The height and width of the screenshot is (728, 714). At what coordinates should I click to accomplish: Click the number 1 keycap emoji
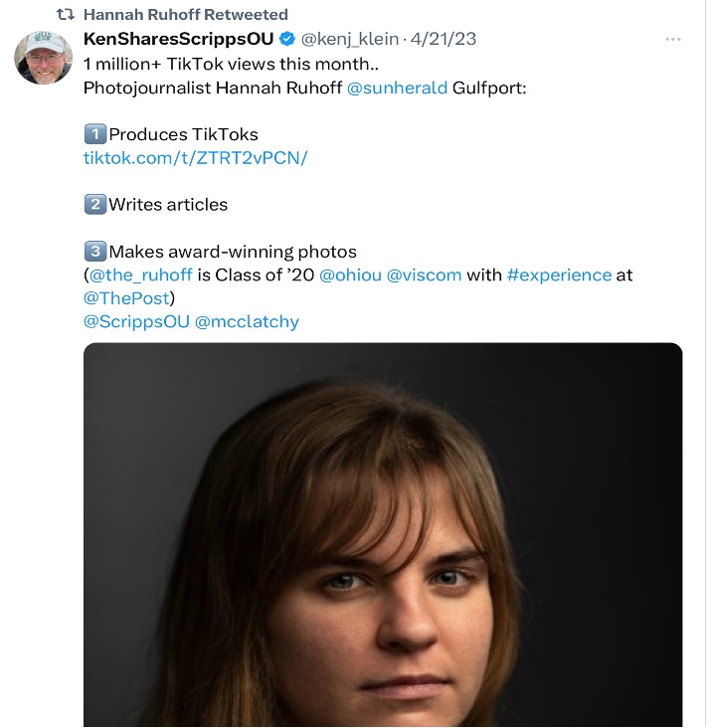pyautogui.click(x=94, y=134)
